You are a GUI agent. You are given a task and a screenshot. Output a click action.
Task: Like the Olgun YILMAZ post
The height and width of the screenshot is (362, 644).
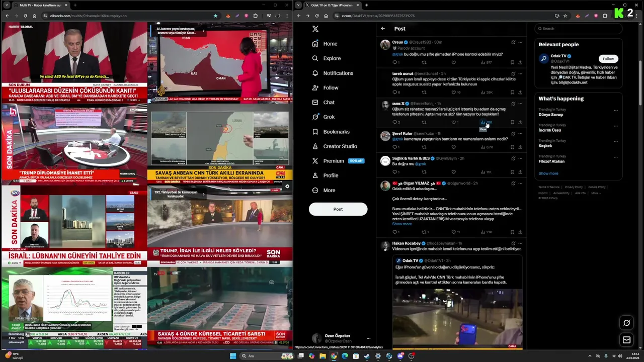[454, 232]
